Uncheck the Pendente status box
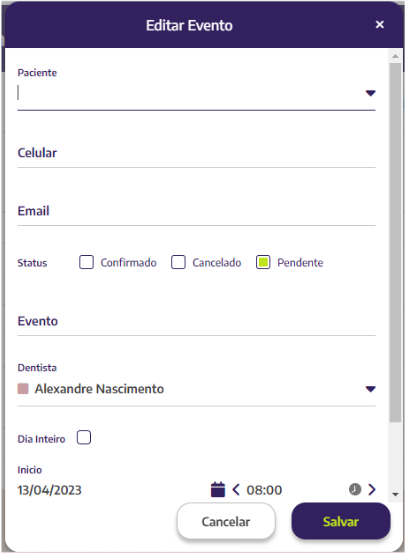This screenshot has height=553, width=407. (x=263, y=262)
